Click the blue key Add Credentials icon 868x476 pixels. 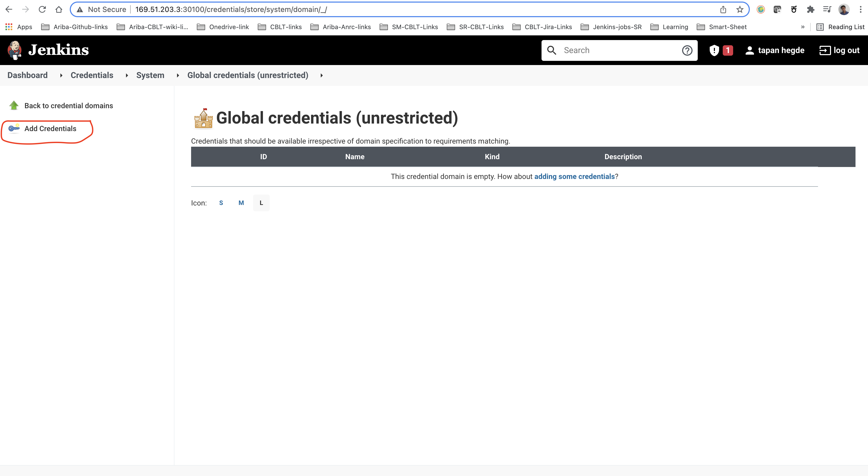tap(14, 128)
